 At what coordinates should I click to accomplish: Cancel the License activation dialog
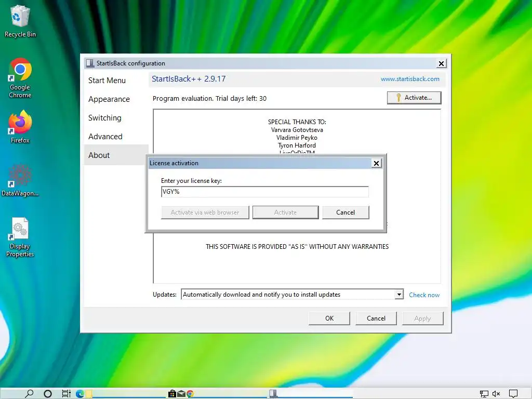tap(345, 212)
